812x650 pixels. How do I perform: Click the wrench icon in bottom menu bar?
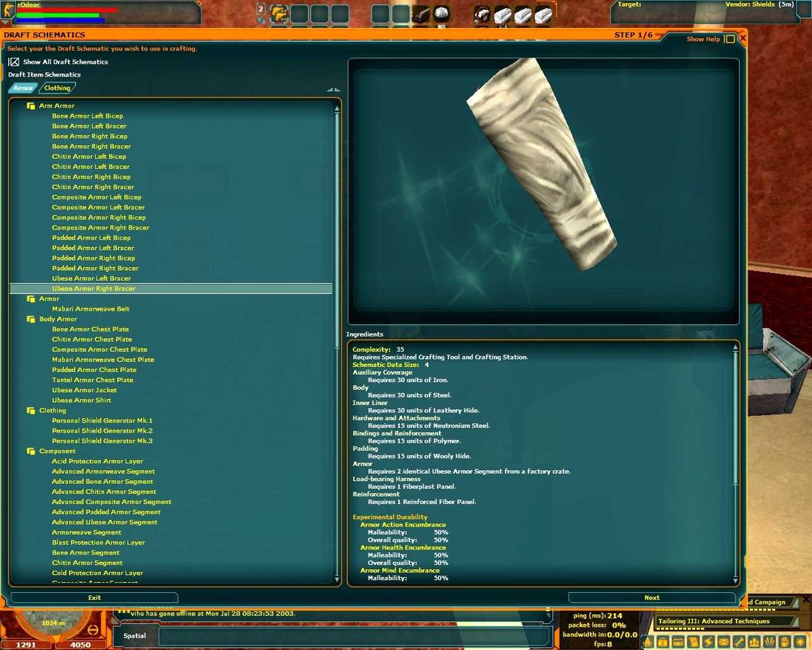pyautogui.click(x=738, y=641)
